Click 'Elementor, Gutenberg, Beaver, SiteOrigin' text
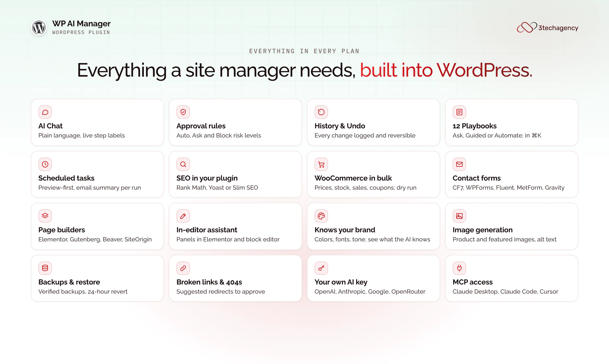The height and width of the screenshot is (364, 609). click(95, 239)
